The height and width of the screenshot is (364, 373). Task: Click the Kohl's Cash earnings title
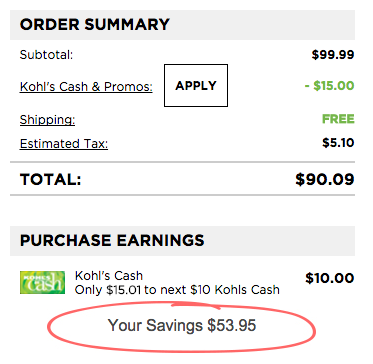pos(109,276)
